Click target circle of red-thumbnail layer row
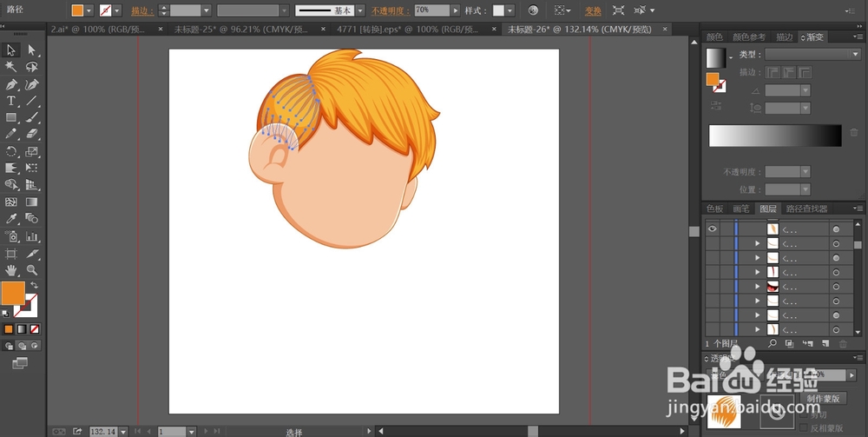The width and height of the screenshot is (868, 437). click(x=836, y=287)
